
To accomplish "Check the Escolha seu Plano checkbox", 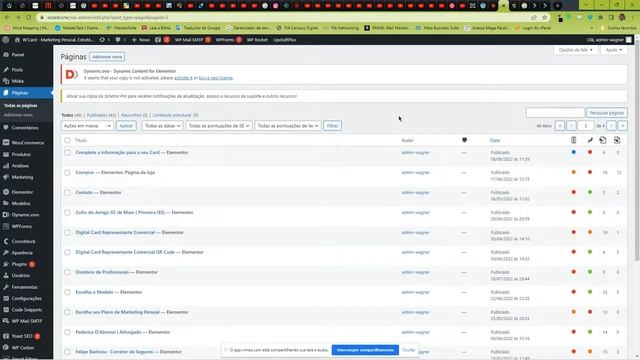I will click(67, 312).
